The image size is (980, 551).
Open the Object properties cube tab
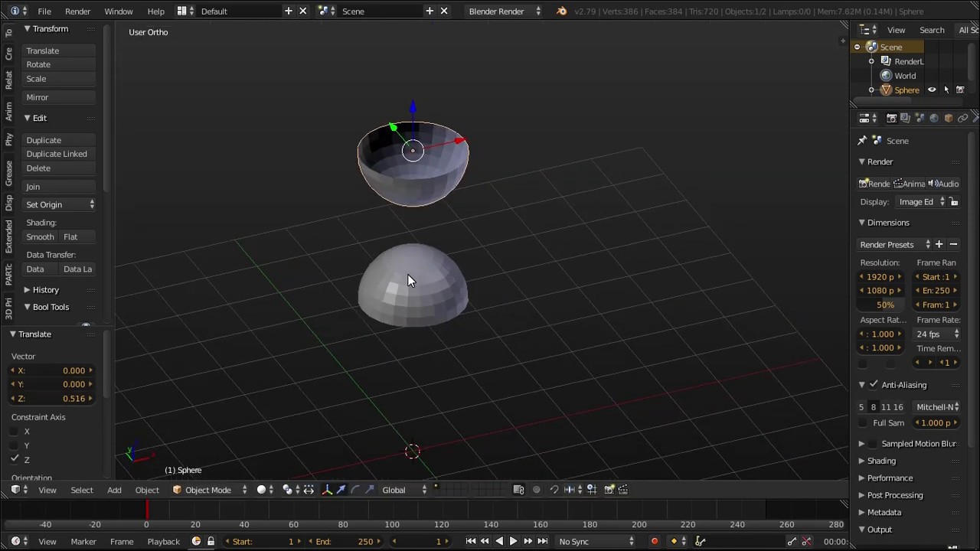(x=949, y=119)
